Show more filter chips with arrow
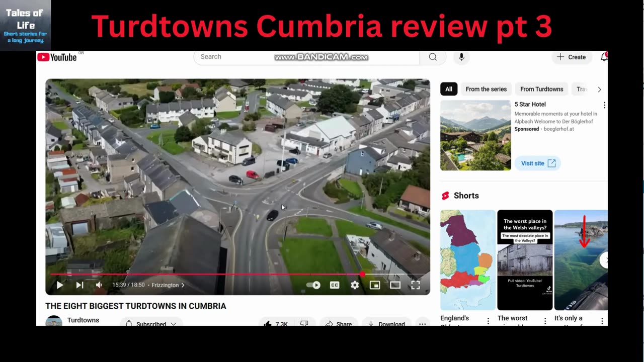 pos(599,89)
